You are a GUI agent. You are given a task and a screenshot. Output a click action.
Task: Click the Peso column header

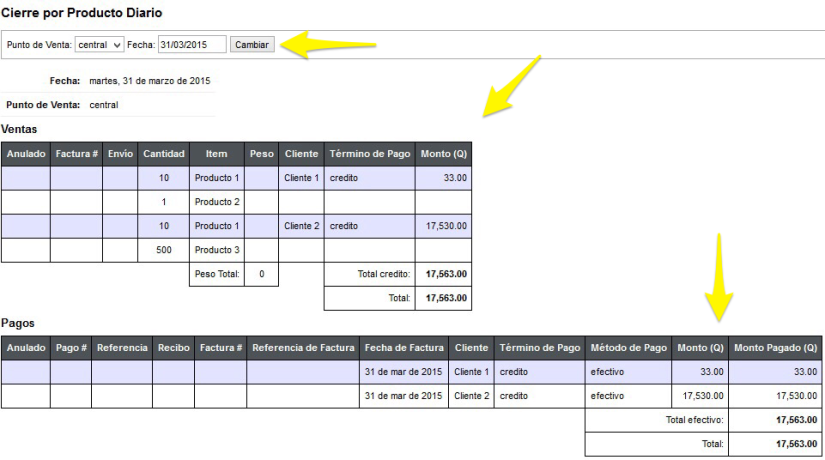coord(261,154)
